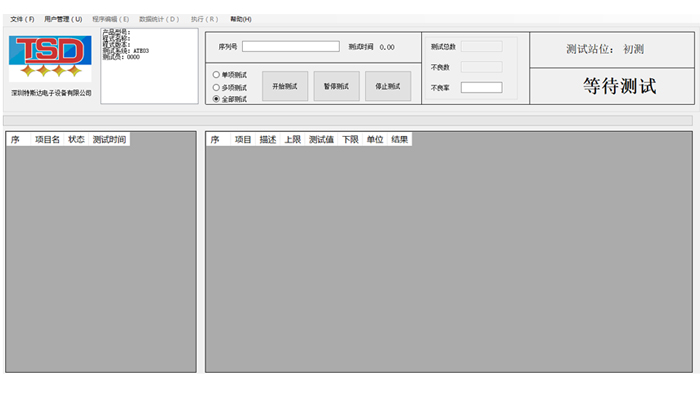The image size is (700, 400).
Task: Click the TSD company logo
Action: [x=50, y=58]
